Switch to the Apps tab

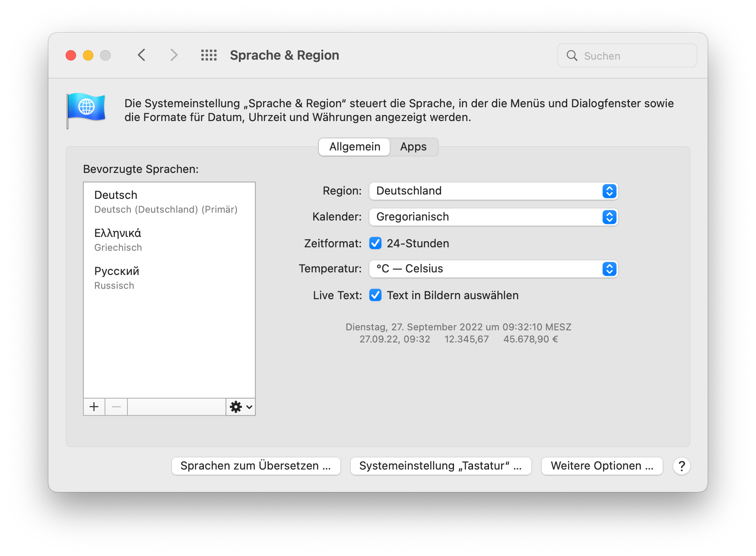click(x=413, y=147)
